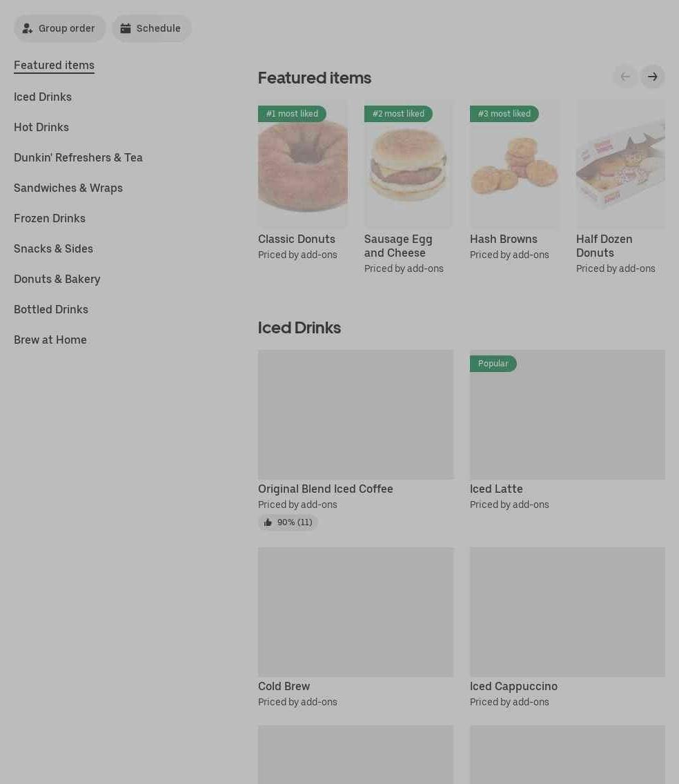Select Sandwiches & Wraps in sidebar
This screenshot has height=784, width=679.
[68, 188]
